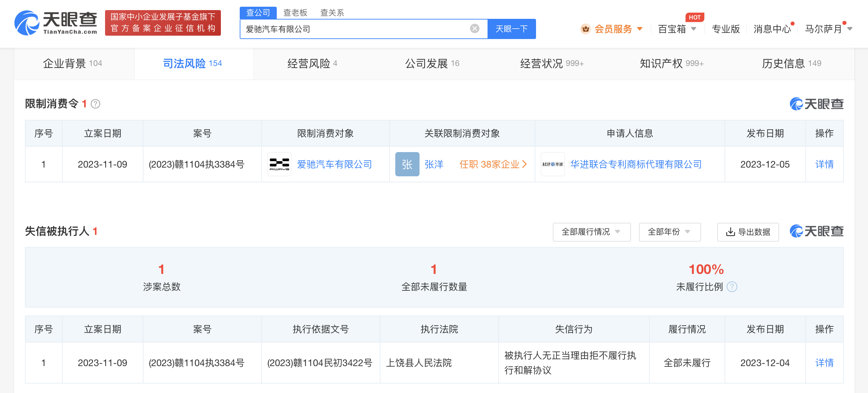This screenshot has width=868, height=393.
Task: Click the red official-agency banner
Action: 163,23
